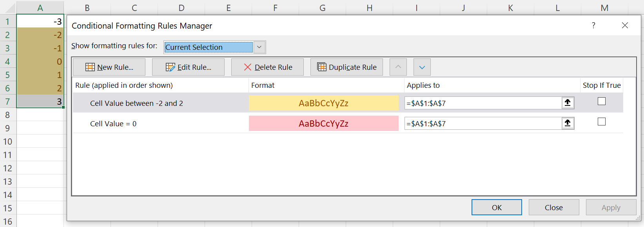The height and width of the screenshot is (227, 644).
Task: Move rule down with arrow button
Action: pos(422,67)
